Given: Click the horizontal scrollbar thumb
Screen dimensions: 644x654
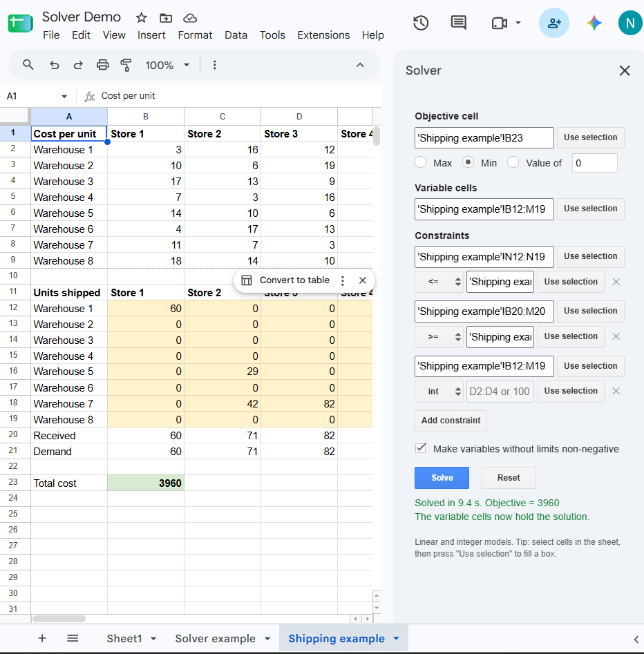Looking at the screenshot, I should 59,619.
